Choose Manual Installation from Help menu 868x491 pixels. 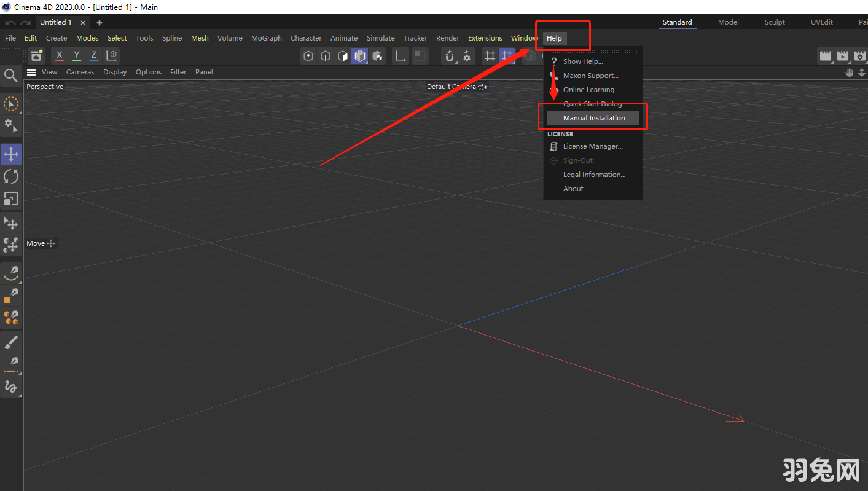coord(593,117)
